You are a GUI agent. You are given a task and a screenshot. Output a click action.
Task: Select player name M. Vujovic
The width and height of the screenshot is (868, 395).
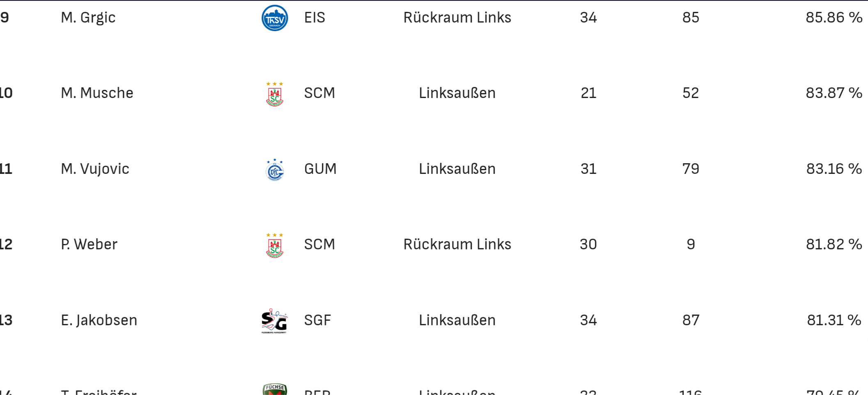[x=95, y=169]
